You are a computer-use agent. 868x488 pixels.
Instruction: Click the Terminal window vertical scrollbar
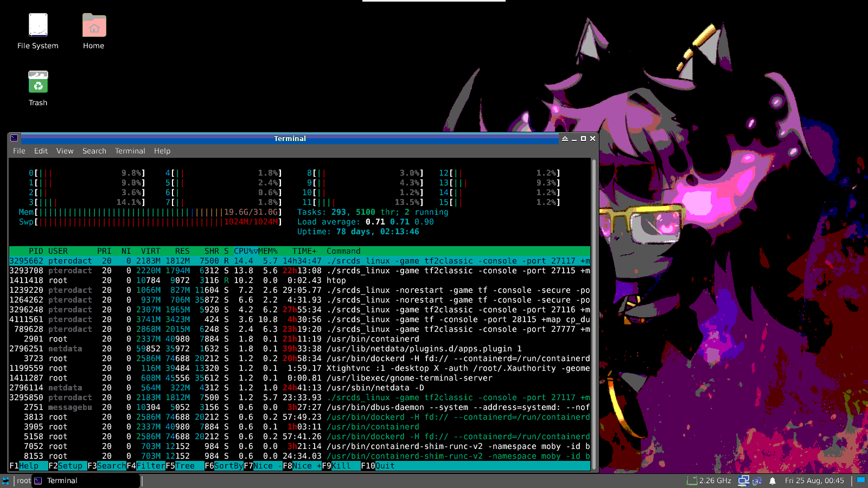pos(594,314)
